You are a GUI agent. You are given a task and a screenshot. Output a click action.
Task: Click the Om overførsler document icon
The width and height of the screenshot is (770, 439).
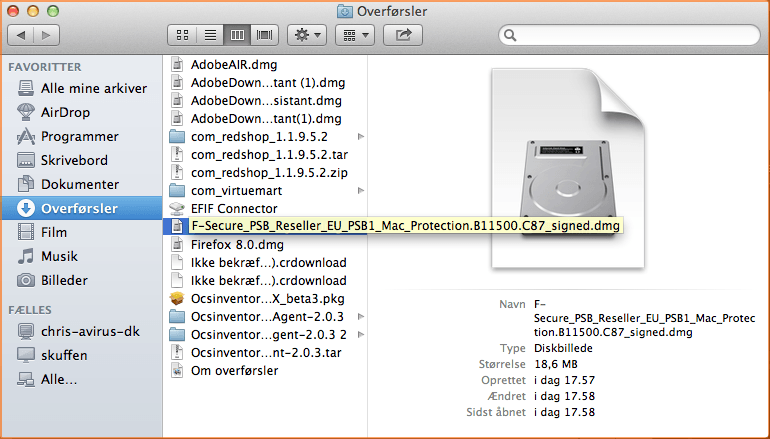(177, 371)
